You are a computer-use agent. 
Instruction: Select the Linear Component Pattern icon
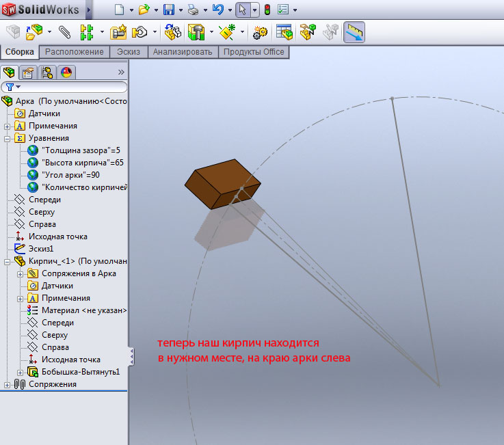[87, 31]
